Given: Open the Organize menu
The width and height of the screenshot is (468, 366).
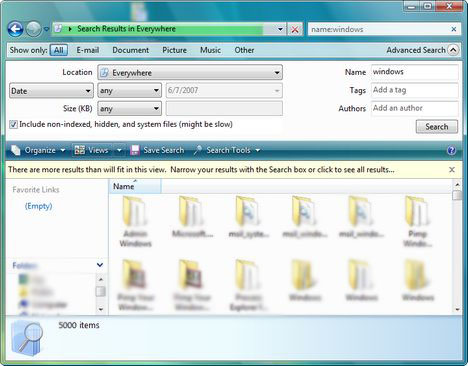Looking at the screenshot, I should [38, 150].
